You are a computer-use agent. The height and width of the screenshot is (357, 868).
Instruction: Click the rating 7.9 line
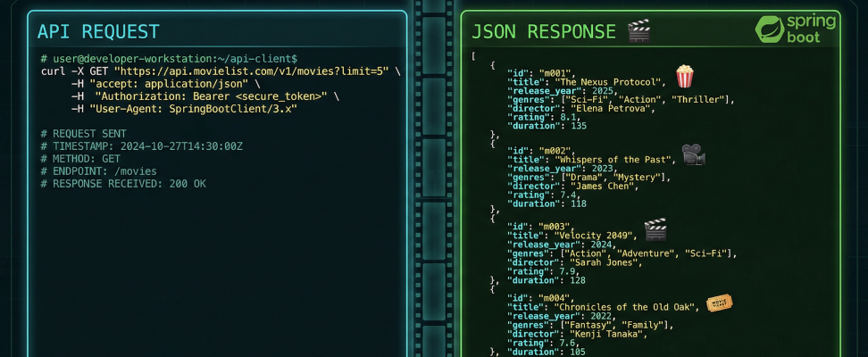[x=544, y=271]
